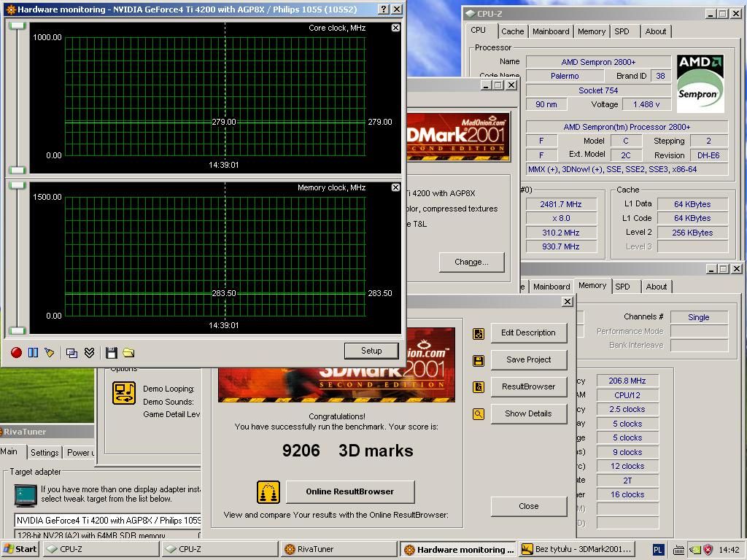
Task: Click the overlapping windows icon in monitoring toolbar
Action: point(72,352)
